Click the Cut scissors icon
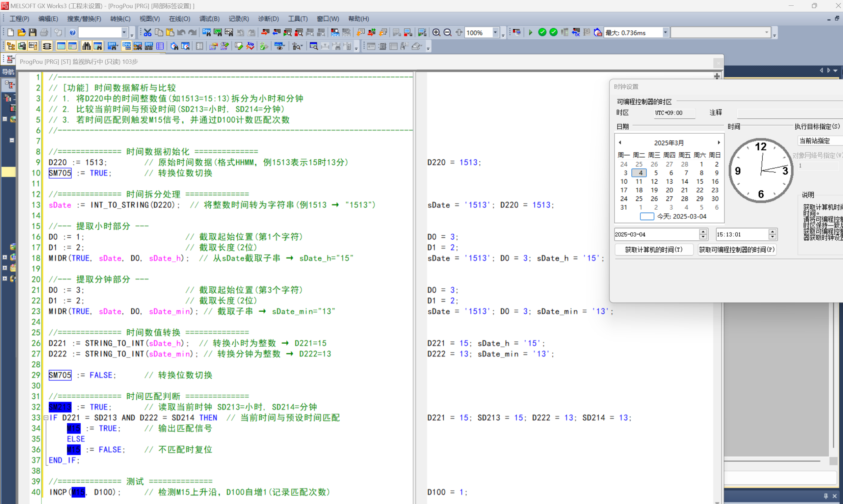 pos(148,33)
